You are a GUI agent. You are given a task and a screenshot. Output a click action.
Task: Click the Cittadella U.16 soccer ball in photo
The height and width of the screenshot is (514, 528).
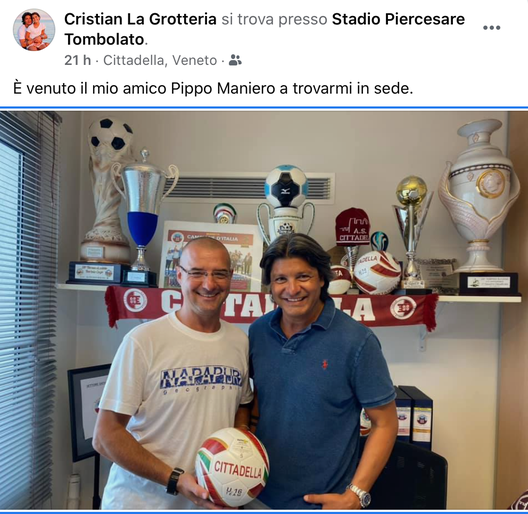pyautogui.click(x=232, y=467)
